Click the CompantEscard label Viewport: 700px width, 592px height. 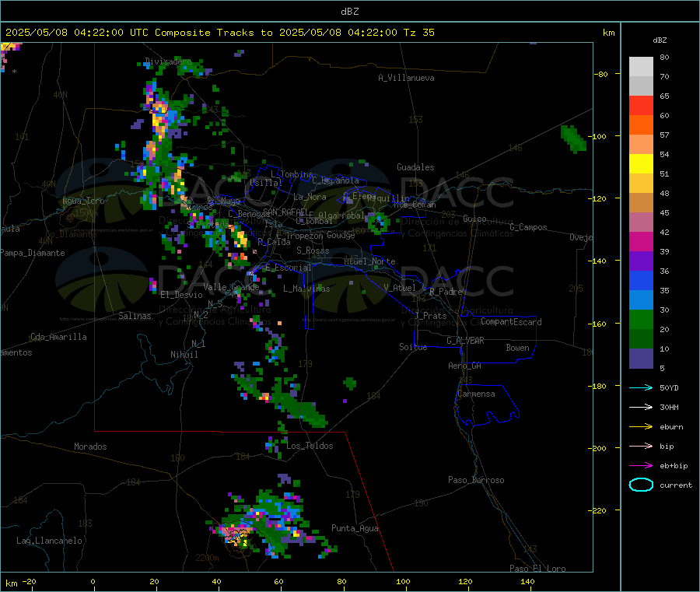[511, 321]
